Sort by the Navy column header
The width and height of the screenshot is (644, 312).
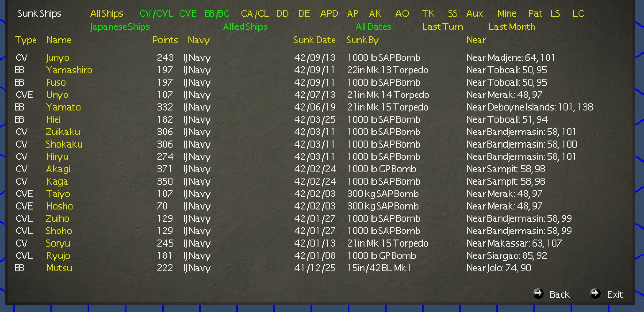198,40
